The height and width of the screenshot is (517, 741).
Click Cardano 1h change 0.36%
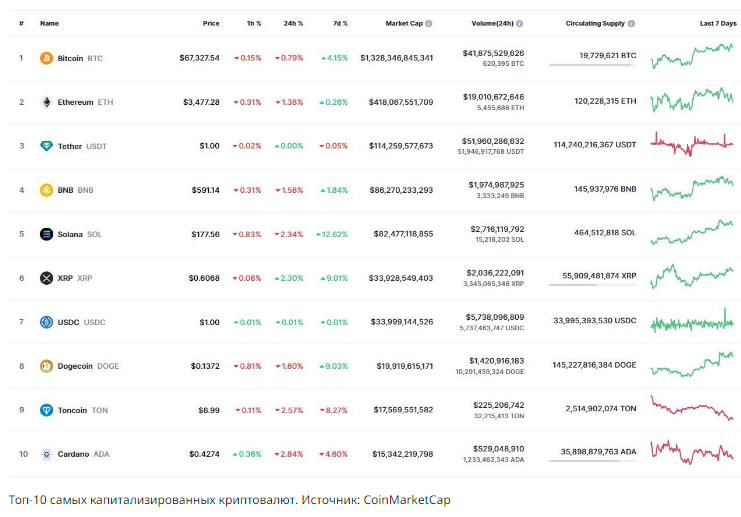pyautogui.click(x=247, y=454)
